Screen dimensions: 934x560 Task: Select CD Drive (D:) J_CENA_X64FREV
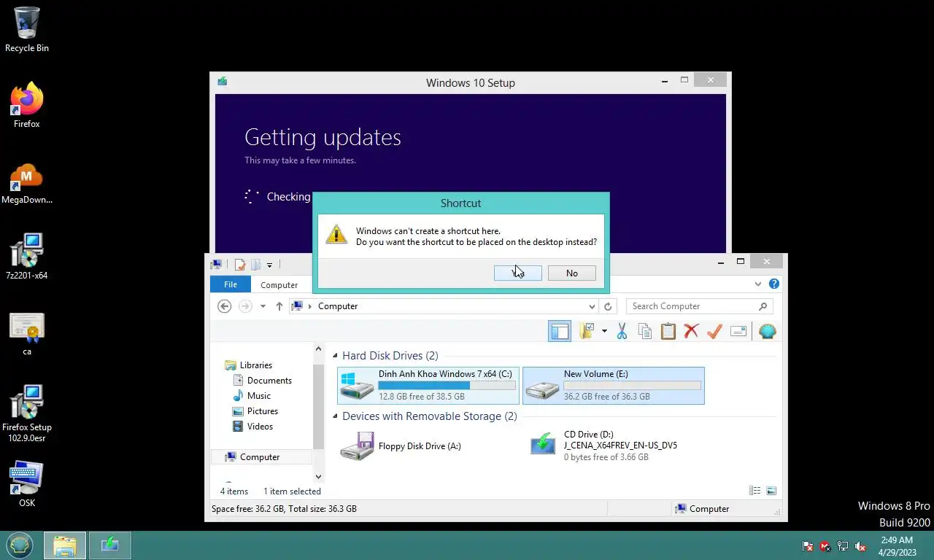(x=614, y=446)
